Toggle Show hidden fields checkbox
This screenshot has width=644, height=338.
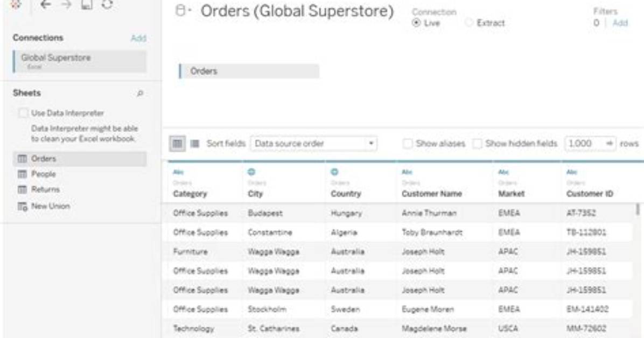[x=477, y=144]
